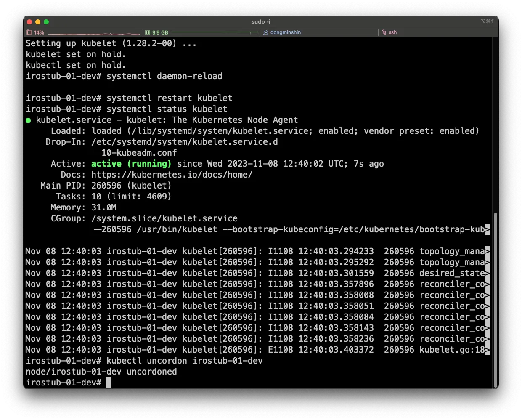Click the CPU chip icon in status bar
522x420 pixels.
point(29,32)
